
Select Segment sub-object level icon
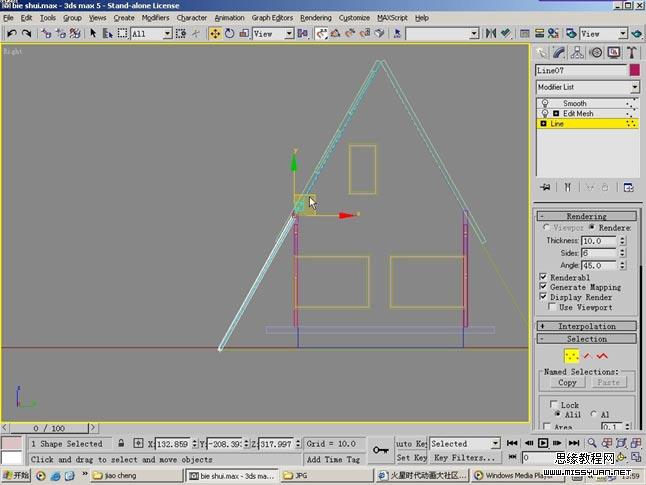587,356
